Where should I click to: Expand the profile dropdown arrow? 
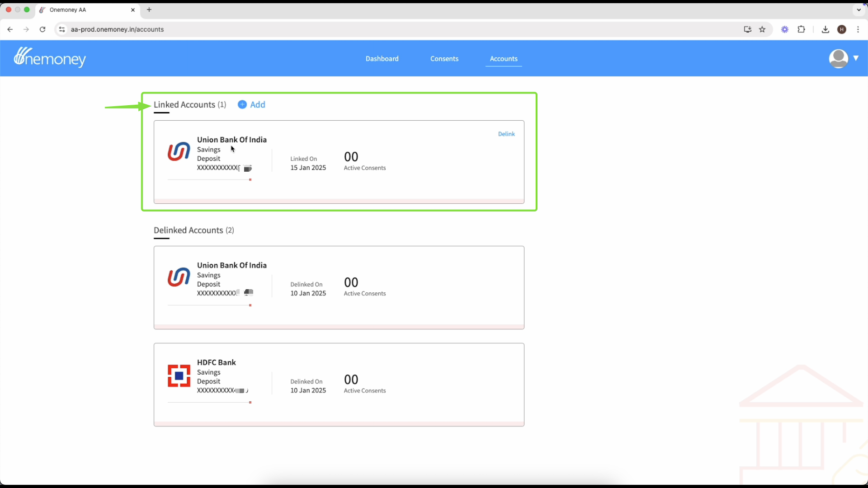[856, 58]
